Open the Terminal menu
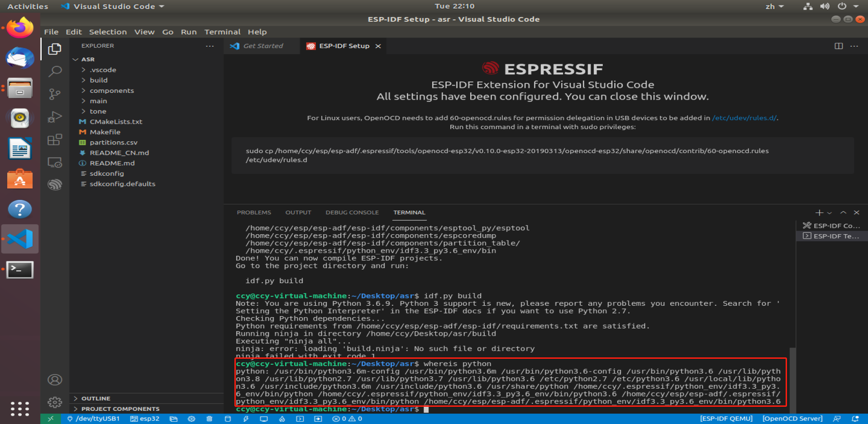 (222, 32)
